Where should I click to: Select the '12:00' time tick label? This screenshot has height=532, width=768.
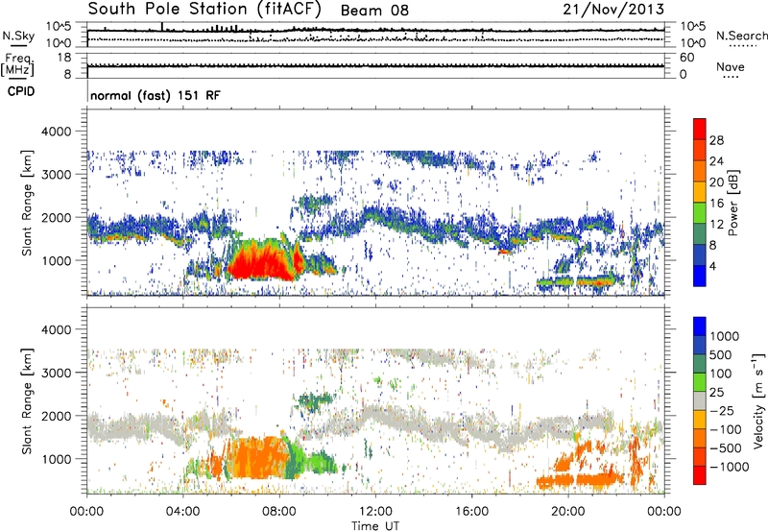[x=375, y=512]
